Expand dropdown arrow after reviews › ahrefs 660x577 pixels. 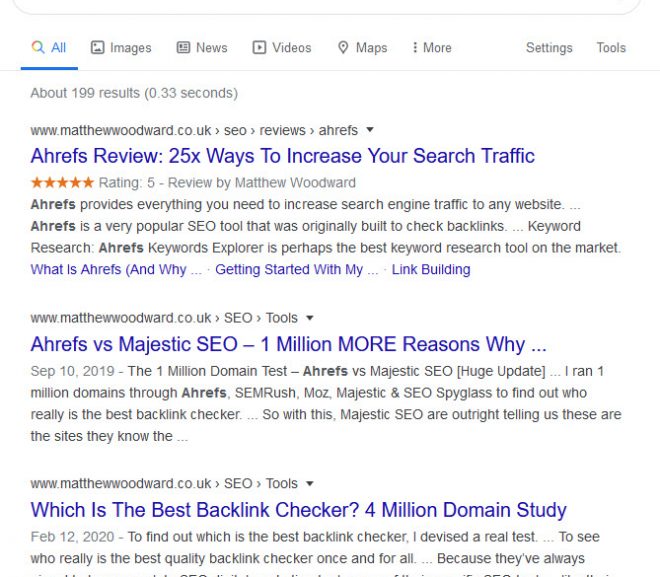coord(370,130)
